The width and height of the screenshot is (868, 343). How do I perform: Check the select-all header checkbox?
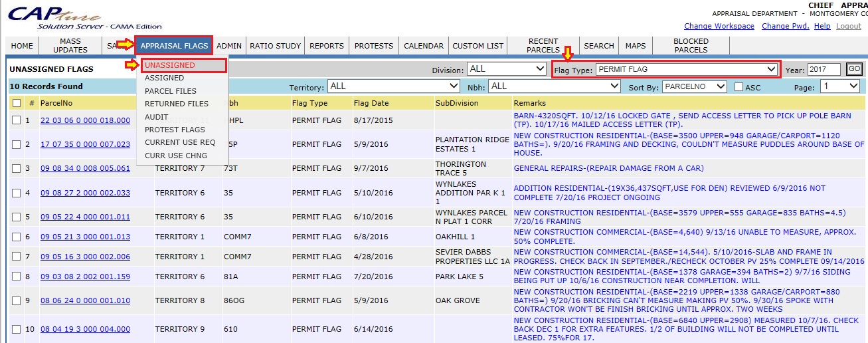(17, 104)
